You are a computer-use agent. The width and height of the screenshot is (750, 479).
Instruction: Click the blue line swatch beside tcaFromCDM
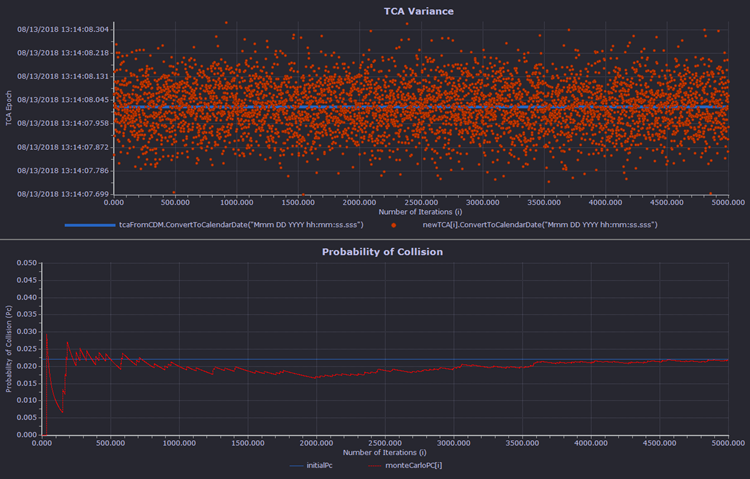(90, 225)
